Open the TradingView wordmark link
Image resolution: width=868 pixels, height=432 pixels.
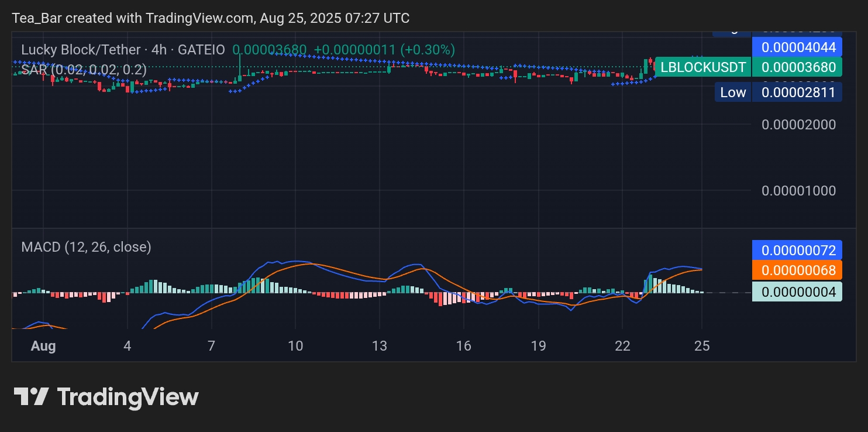[x=128, y=397]
